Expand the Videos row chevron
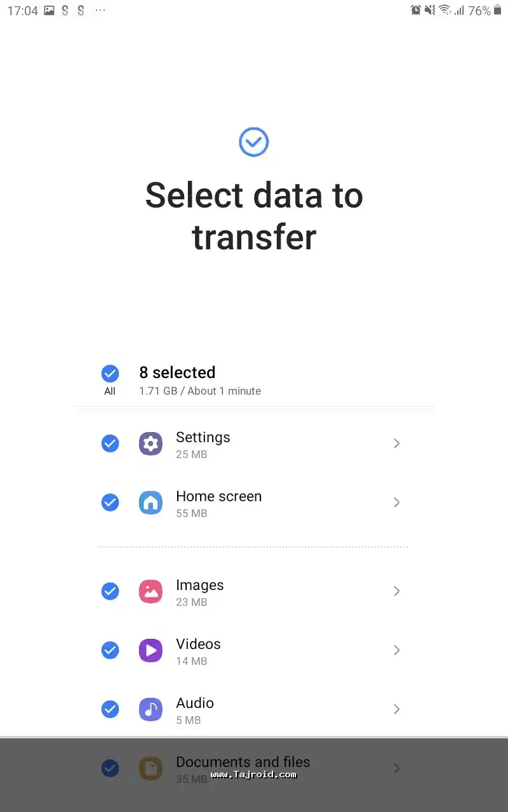Screen dimensions: 508x812 pyautogui.click(x=396, y=650)
